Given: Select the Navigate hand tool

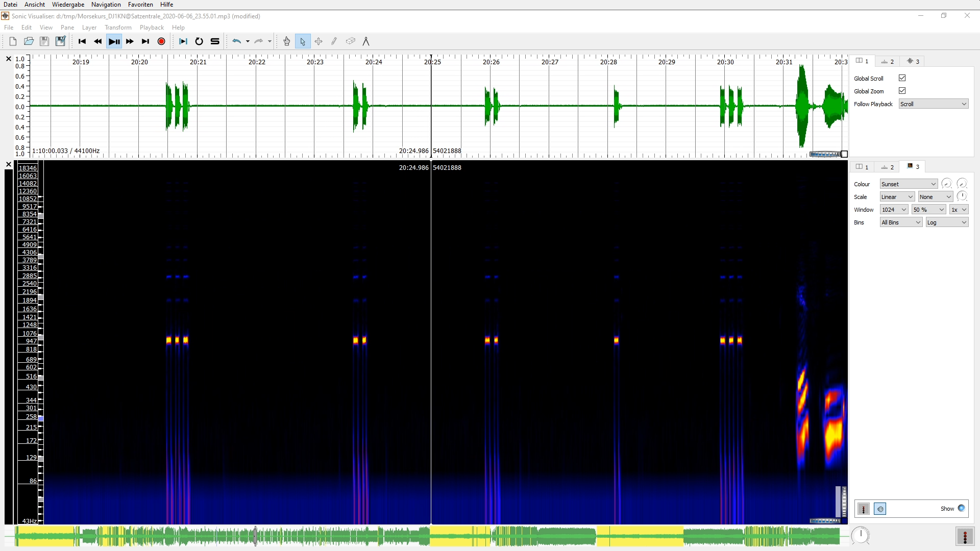Looking at the screenshot, I should tap(287, 41).
